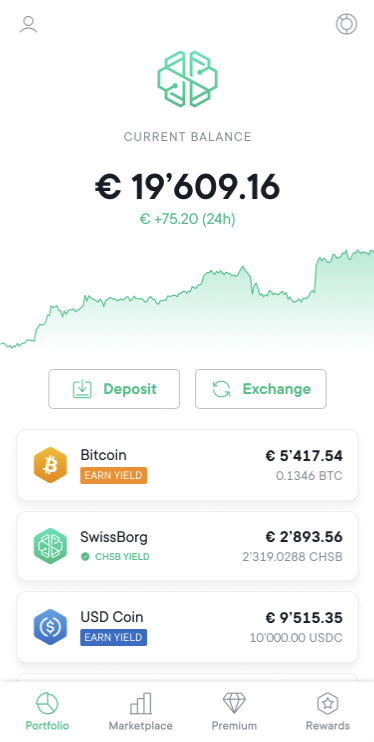Open the Rewards tab
This screenshot has width=374, height=742.
(x=328, y=712)
